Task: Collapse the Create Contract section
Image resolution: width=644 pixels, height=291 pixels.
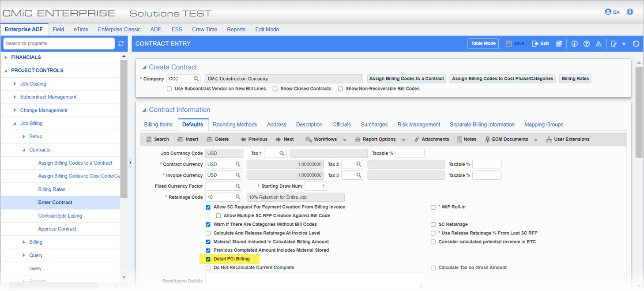Action: tap(144, 68)
